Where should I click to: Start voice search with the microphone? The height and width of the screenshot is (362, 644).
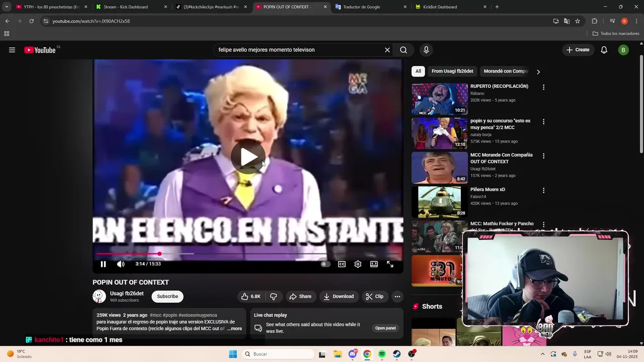(x=426, y=50)
